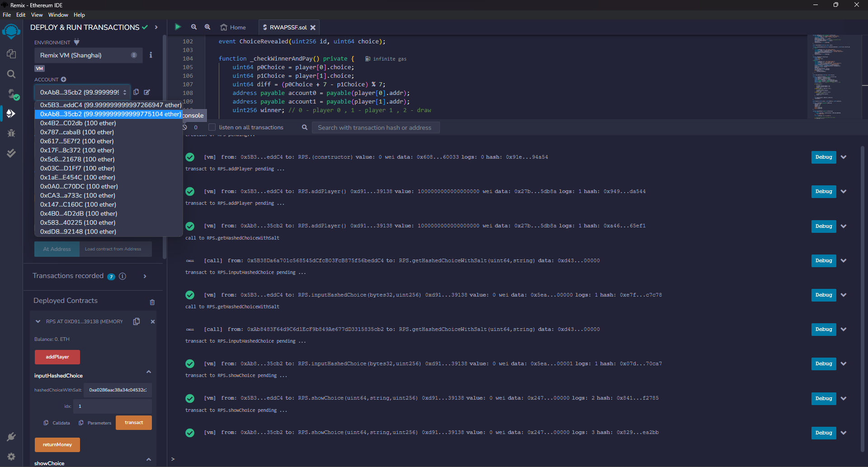Click the Remix logo home icon
This screenshot has width=868, height=467.
click(11, 32)
